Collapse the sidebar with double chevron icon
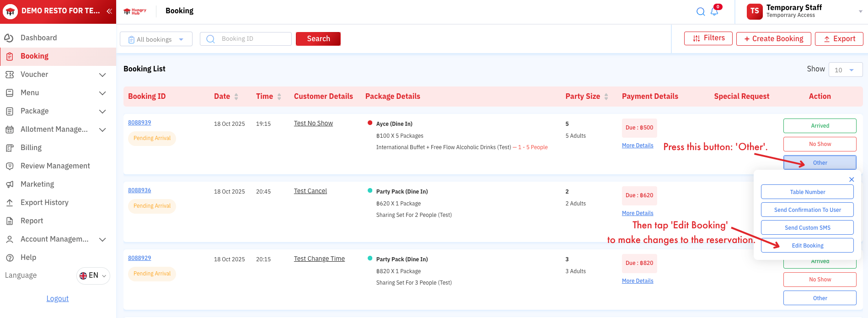Viewport: 868px width, 318px height. [x=109, y=11]
